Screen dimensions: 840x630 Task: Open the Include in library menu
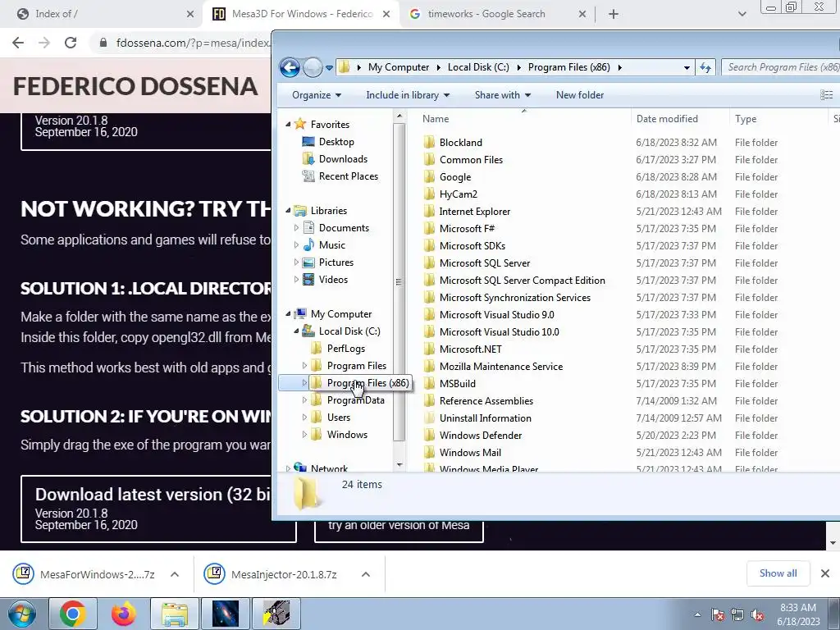point(408,95)
